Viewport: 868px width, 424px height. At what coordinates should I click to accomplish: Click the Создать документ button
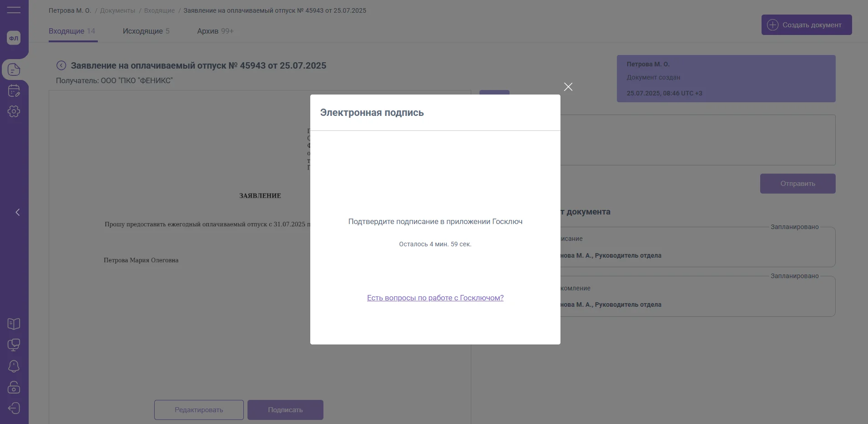806,25
